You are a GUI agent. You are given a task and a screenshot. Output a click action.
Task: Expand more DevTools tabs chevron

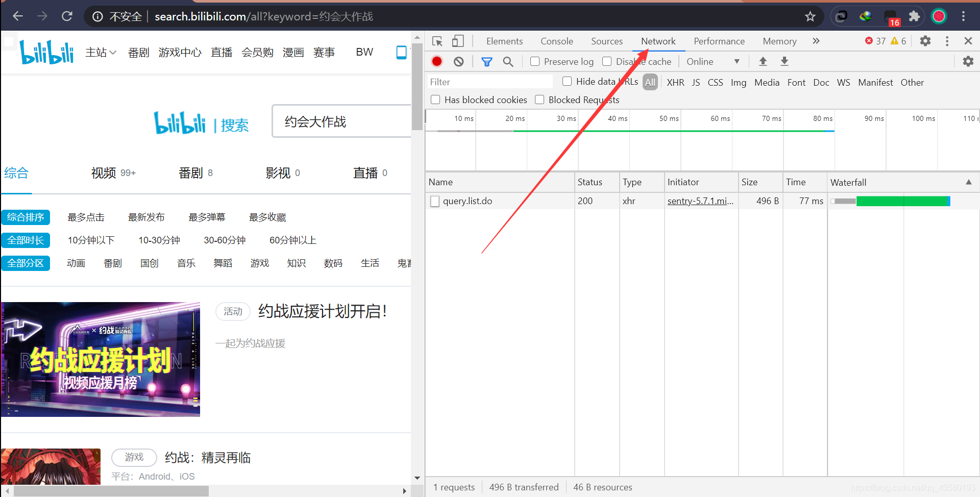(816, 41)
